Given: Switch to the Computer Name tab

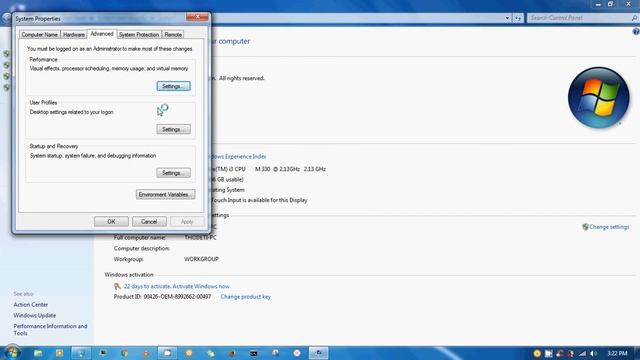Looking at the screenshot, I should [x=40, y=35].
